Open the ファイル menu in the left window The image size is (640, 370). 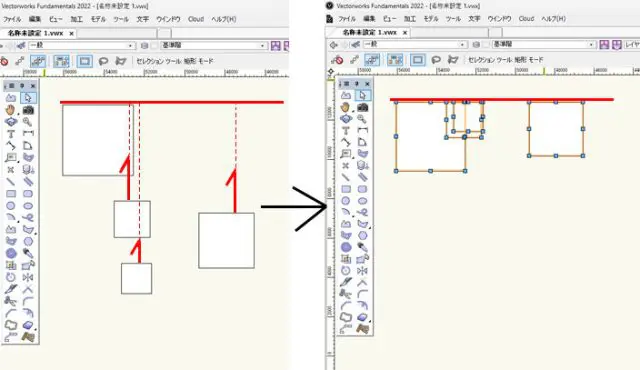coord(12,19)
